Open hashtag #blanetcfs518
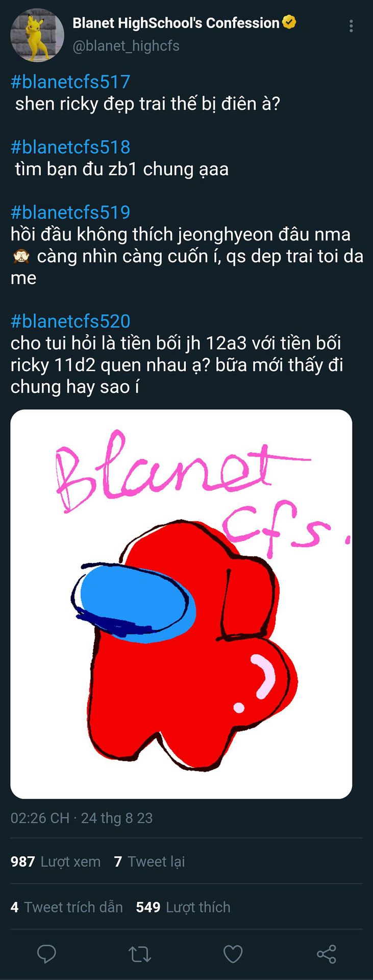Viewport: 373px width, 980px height. point(70,147)
